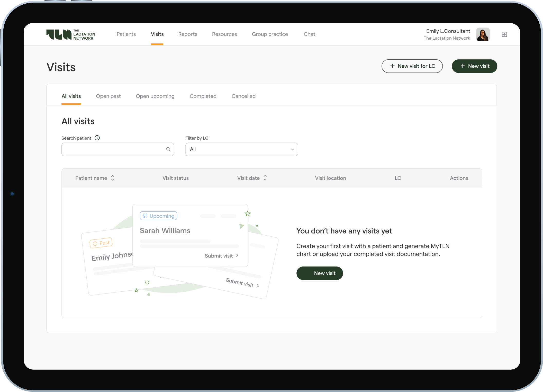Select the Open upcoming tab
The width and height of the screenshot is (543, 392).
pos(155,96)
